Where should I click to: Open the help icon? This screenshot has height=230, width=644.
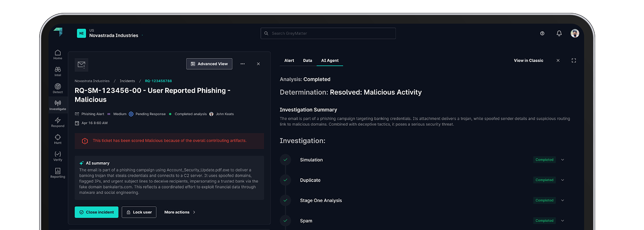coord(542,33)
